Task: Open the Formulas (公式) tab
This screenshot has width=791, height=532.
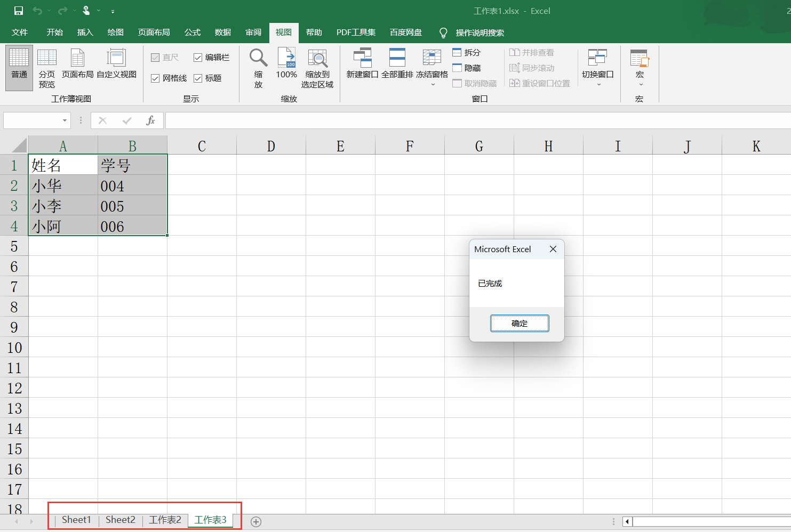Action: point(192,33)
